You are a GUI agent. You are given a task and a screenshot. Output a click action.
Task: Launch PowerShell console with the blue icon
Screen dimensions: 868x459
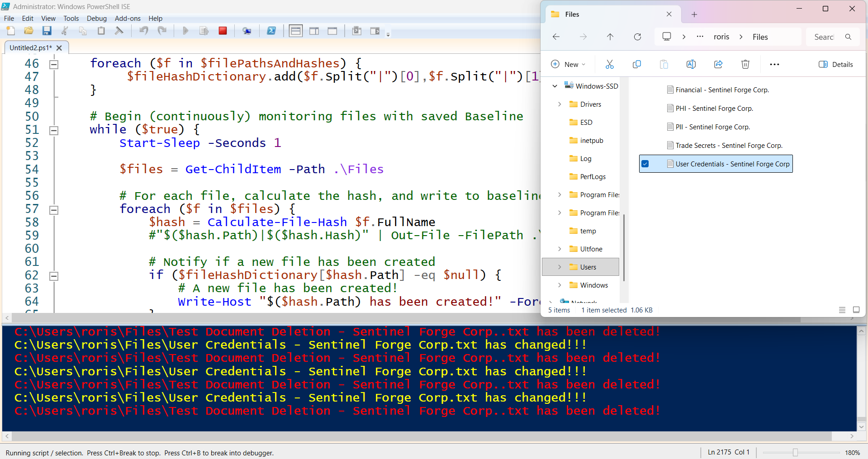[271, 31]
